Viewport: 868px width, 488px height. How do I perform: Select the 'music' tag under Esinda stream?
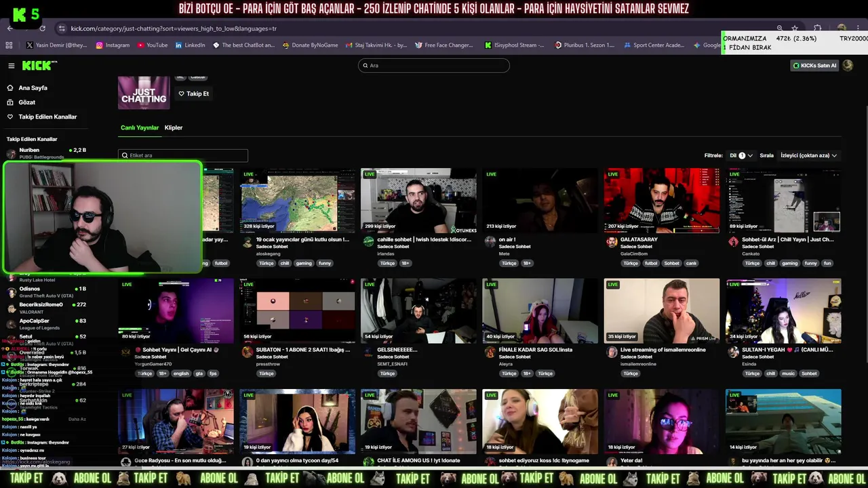(x=788, y=373)
